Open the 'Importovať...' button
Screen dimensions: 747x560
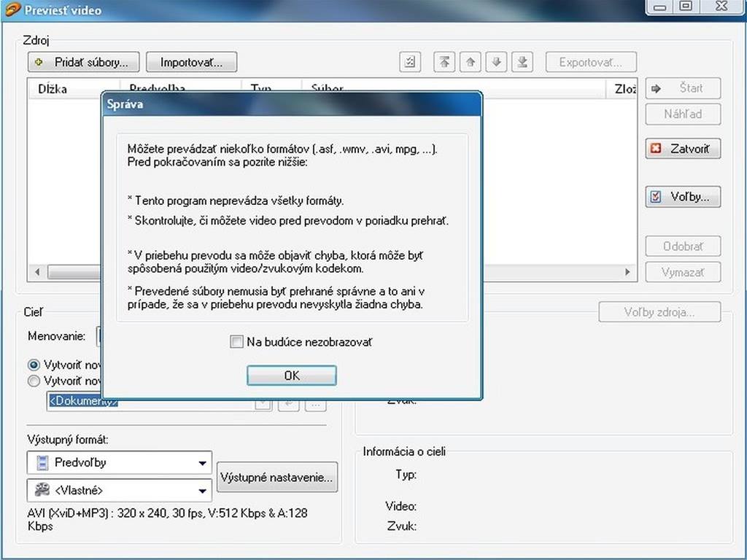tap(192, 62)
